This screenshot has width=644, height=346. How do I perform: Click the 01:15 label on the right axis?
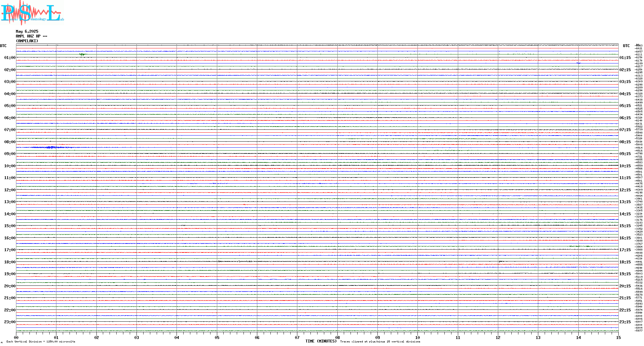point(625,58)
